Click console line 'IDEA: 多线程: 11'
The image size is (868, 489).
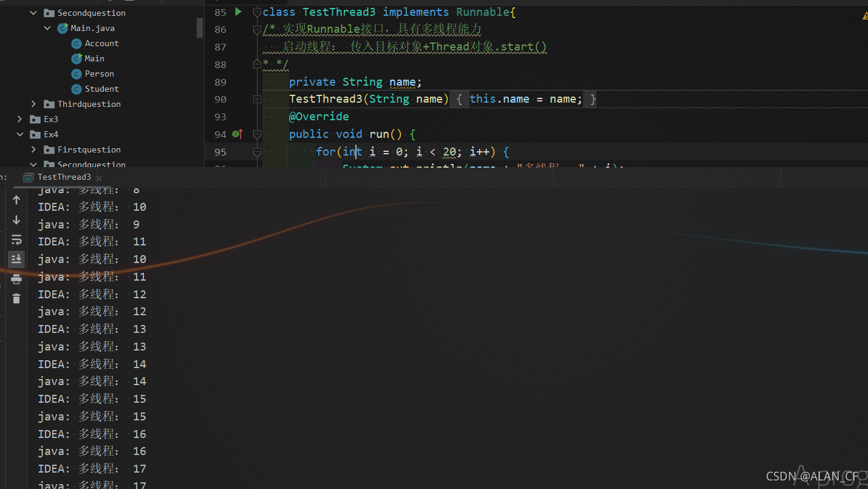(x=92, y=242)
